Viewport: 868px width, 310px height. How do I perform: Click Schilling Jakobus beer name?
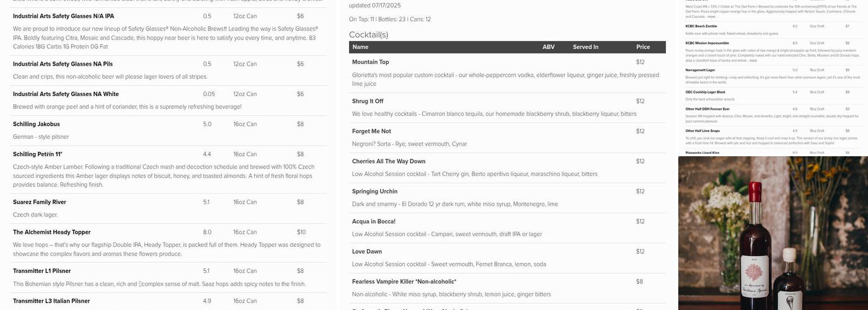(36, 124)
